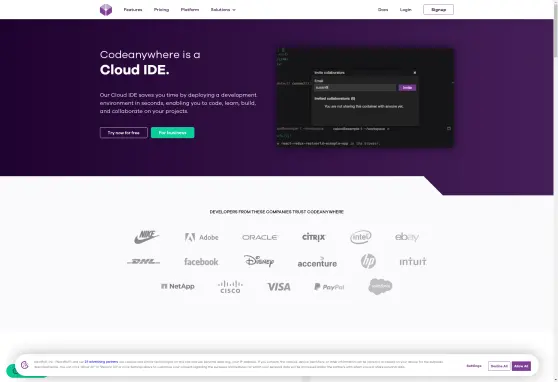Click the Login link

coord(405,10)
